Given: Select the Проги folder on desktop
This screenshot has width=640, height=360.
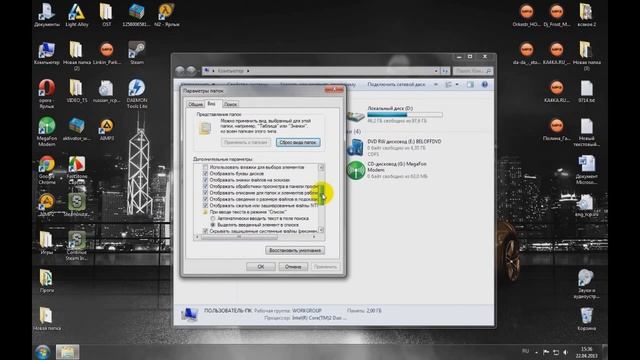Looking at the screenshot, I should tap(47, 281).
